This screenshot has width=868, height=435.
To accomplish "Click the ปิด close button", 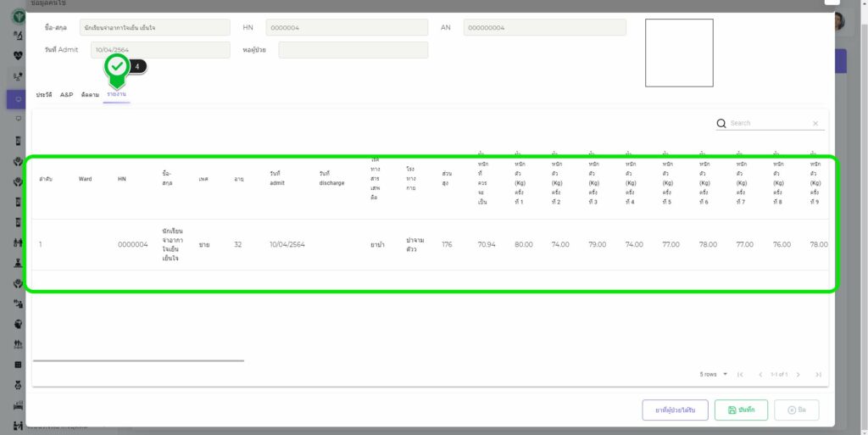I will 796,410.
